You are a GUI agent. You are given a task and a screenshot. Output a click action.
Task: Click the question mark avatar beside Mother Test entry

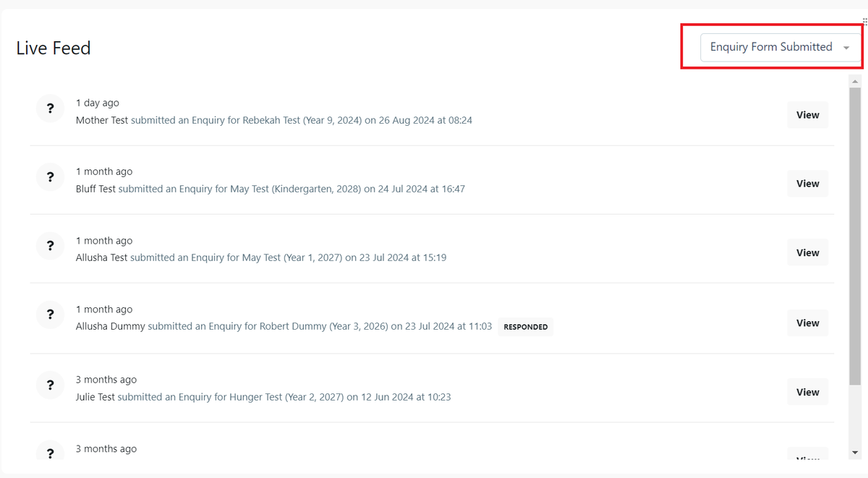[50, 108]
